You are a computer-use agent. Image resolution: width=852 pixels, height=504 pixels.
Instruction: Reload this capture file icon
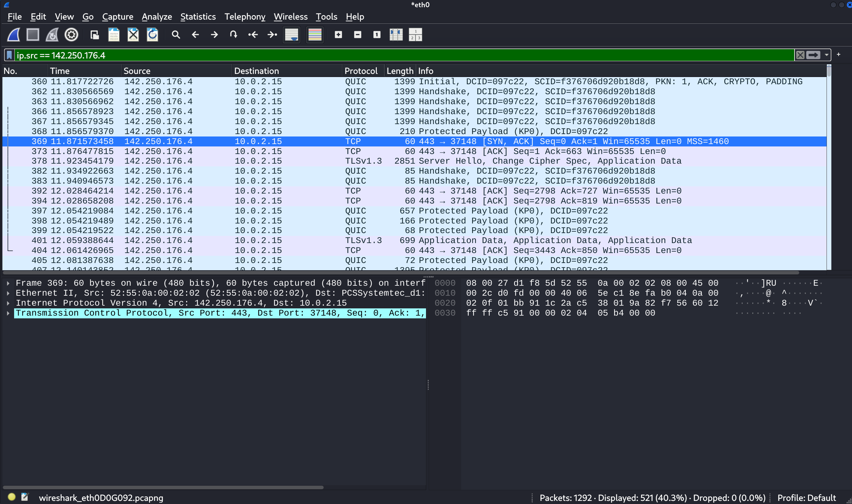[x=152, y=35]
